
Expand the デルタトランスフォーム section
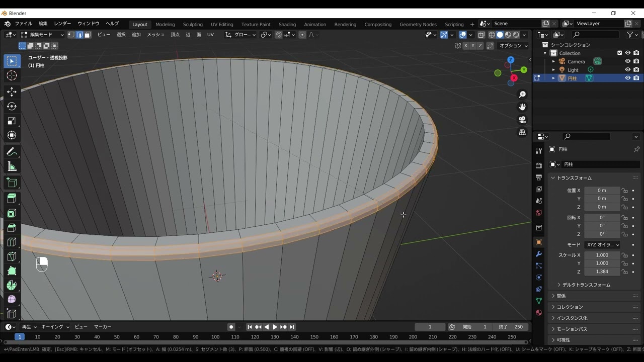(586, 285)
